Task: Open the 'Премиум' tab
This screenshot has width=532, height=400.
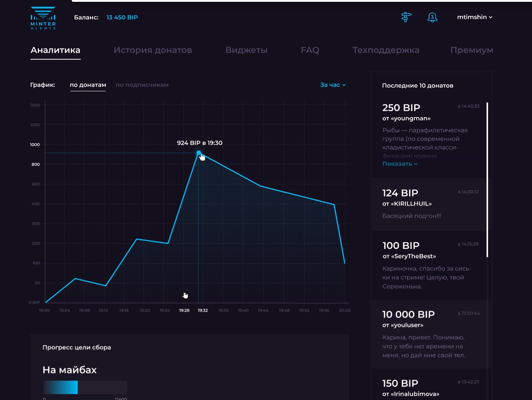Action: pyautogui.click(x=471, y=50)
